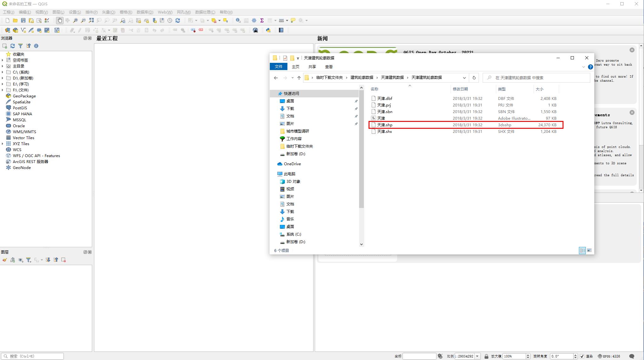Select the 天津.shp file
Viewport: 644px width, 360px height.
click(x=385, y=125)
